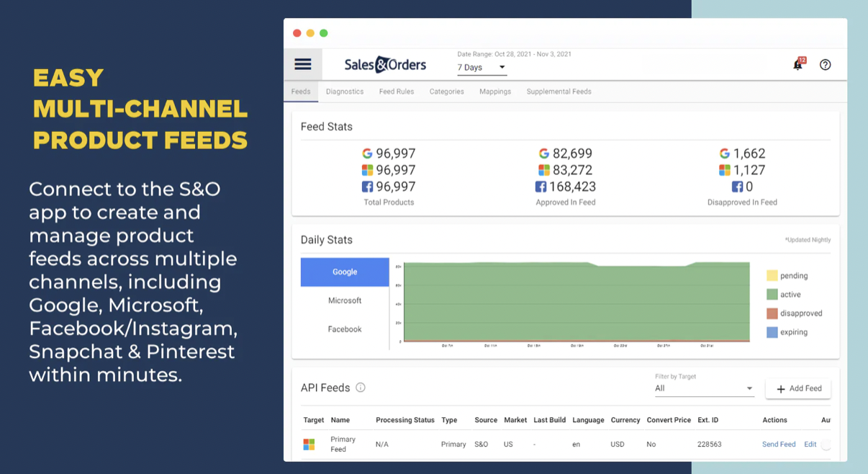The width and height of the screenshot is (868, 474).
Task: Click Facebook icon beside 0 disapproved
Action: [x=737, y=187]
